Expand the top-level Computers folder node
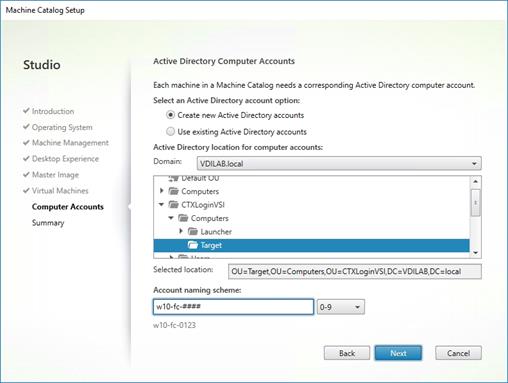The width and height of the screenshot is (508, 383). coord(162,191)
